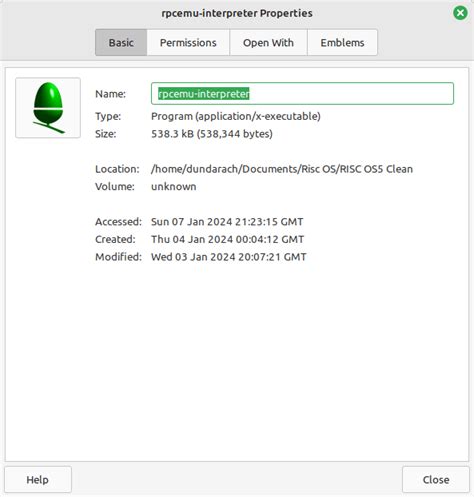The width and height of the screenshot is (474, 497).
Task: Click the Created: label
Action: (x=115, y=239)
